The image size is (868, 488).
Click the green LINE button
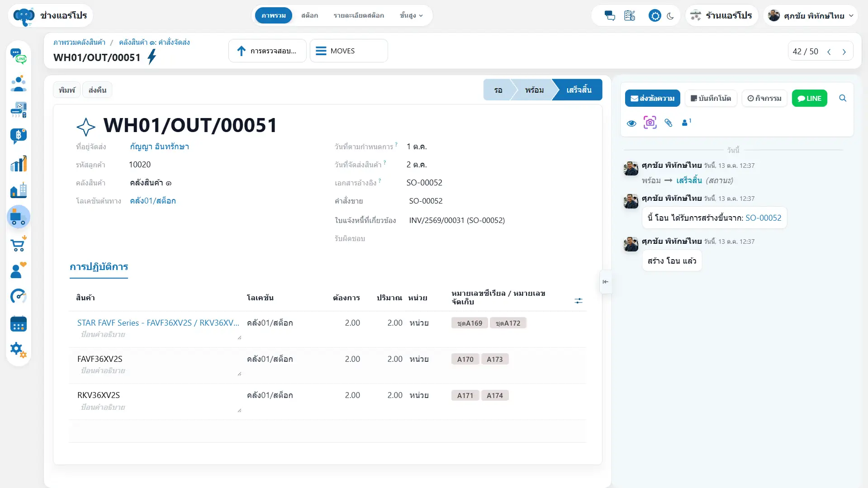(809, 98)
